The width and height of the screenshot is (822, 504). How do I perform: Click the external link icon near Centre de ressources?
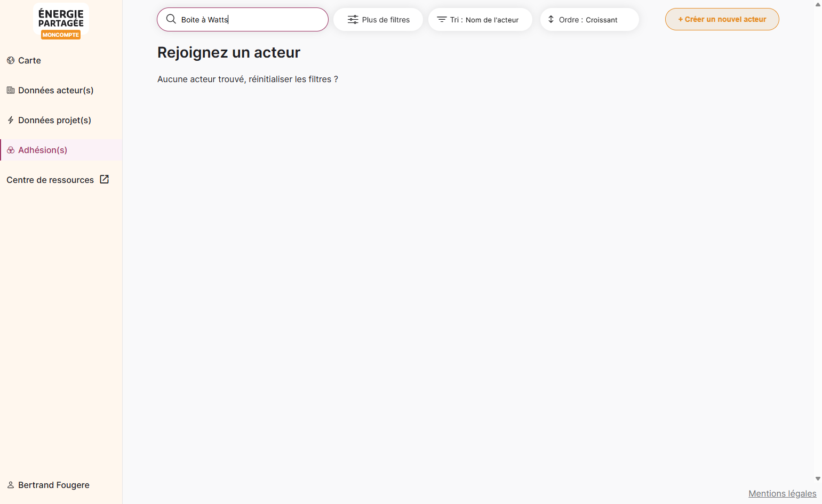[x=105, y=179]
